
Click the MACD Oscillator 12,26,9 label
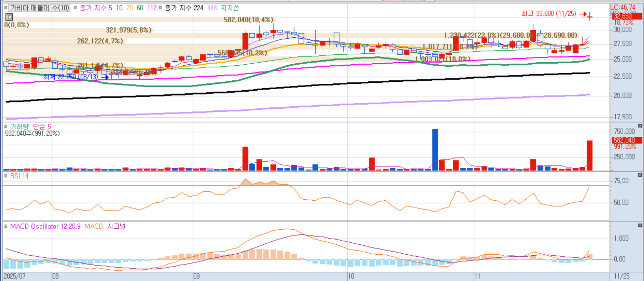click(45, 226)
